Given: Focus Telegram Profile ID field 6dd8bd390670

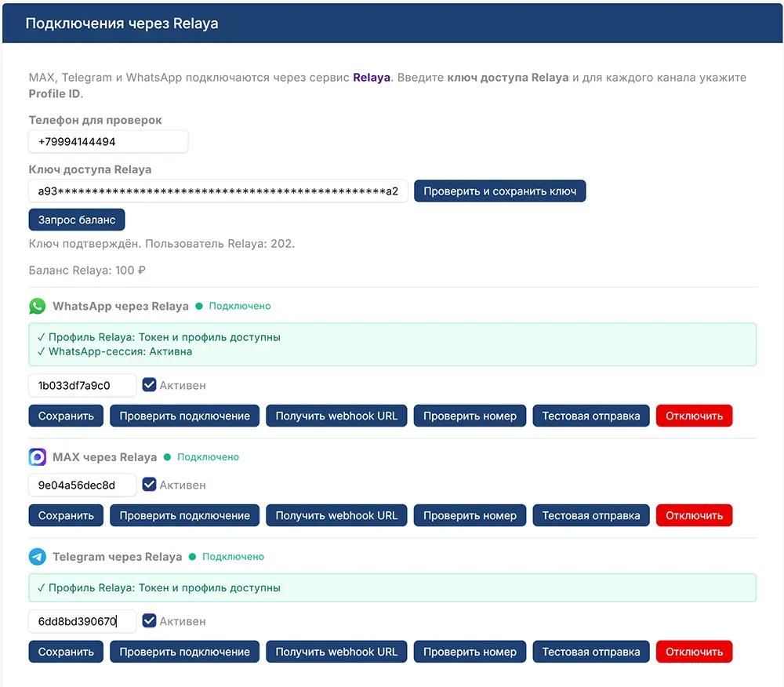Looking at the screenshot, I should [82, 621].
